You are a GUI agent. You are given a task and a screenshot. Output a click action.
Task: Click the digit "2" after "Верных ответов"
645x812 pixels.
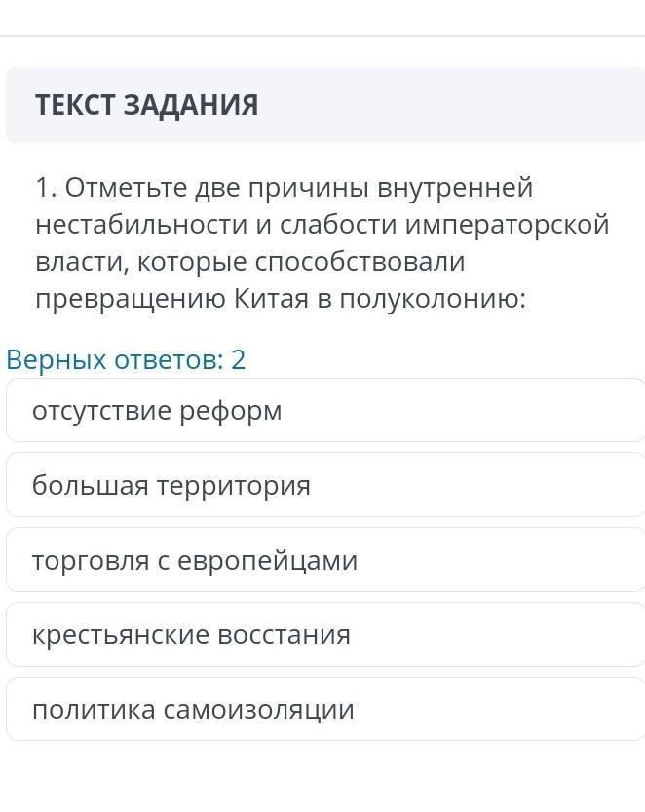pyautogui.click(x=238, y=360)
